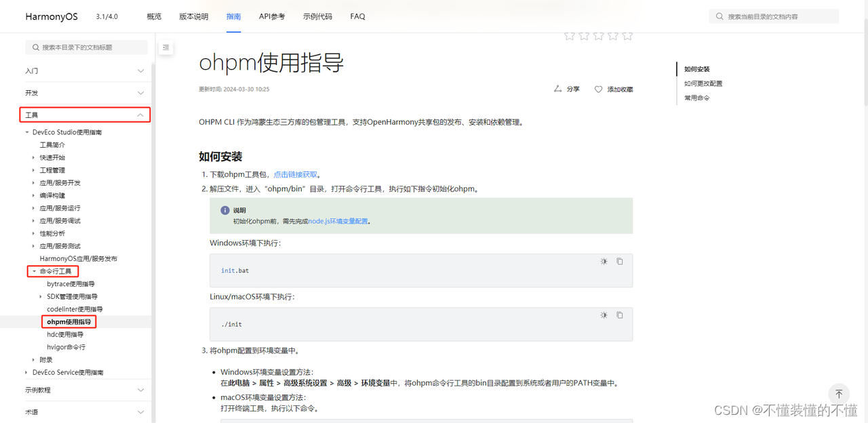Image resolution: width=868 pixels, height=423 pixels.
Task: Expand 性能分析 tree node
Action: (x=34, y=233)
